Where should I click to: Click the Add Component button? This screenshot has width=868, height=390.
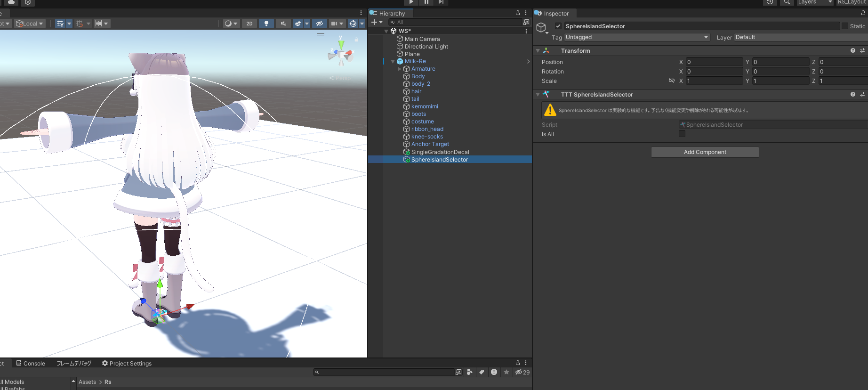pyautogui.click(x=705, y=152)
